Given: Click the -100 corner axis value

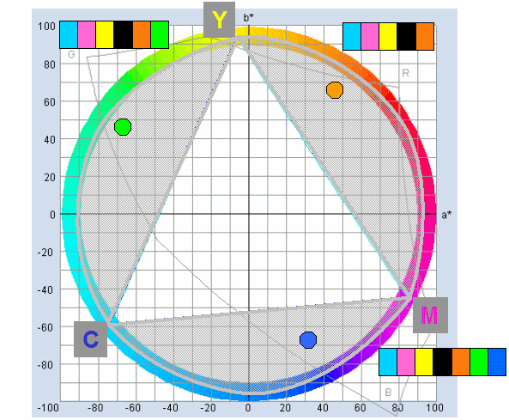Looking at the screenshot, I should pos(48,408).
